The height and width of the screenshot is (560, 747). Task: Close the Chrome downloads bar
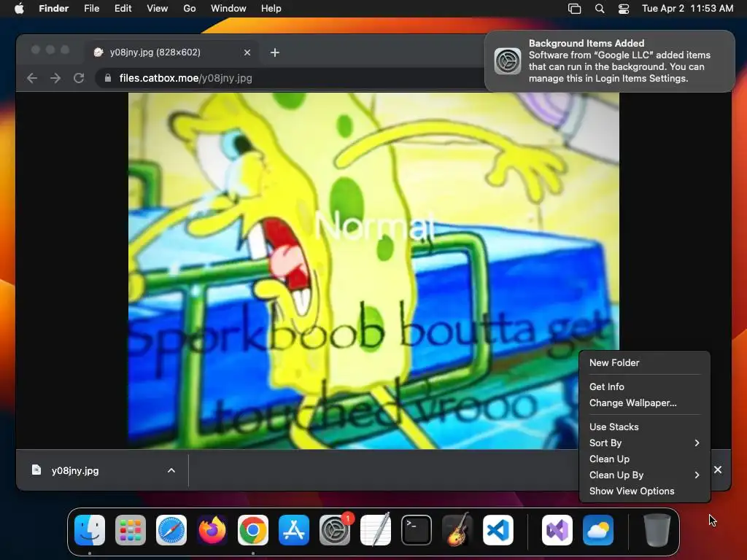pos(718,470)
